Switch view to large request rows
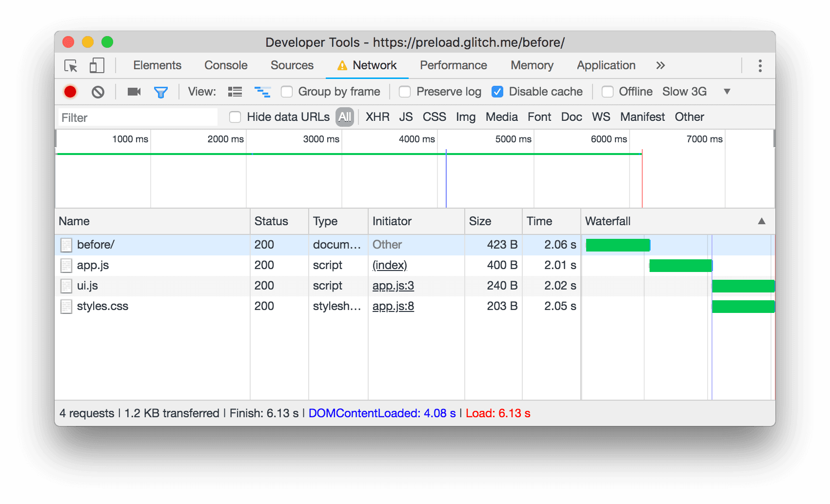The width and height of the screenshot is (830, 504). pos(235,92)
